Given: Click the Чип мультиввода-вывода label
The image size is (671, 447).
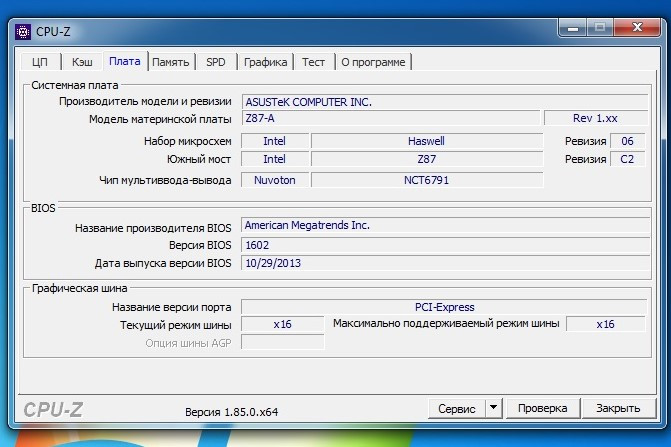Looking at the screenshot, I should coord(165,180).
